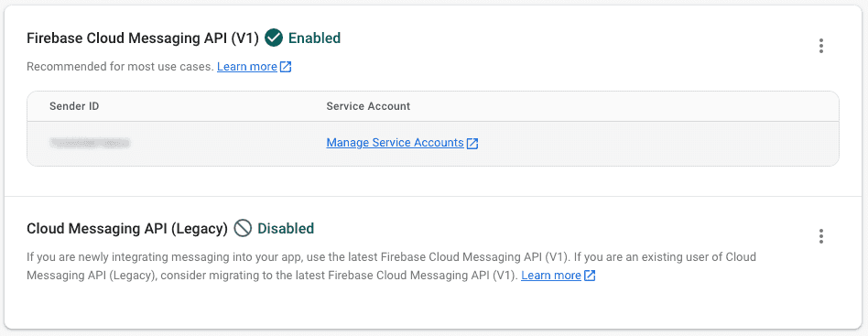868x336 pixels.
Task: Open Learn more link under the V1 API heading
Action: pyautogui.click(x=247, y=67)
